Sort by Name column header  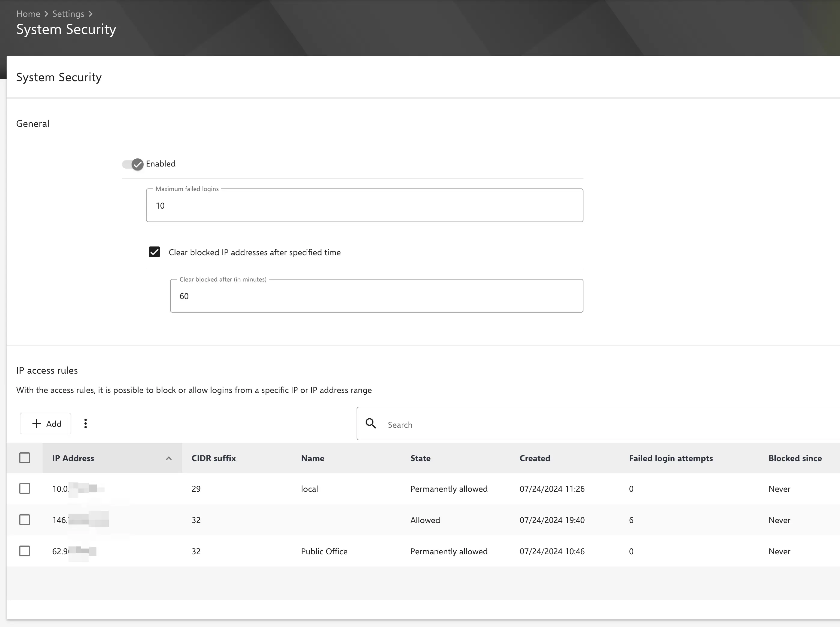point(313,458)
